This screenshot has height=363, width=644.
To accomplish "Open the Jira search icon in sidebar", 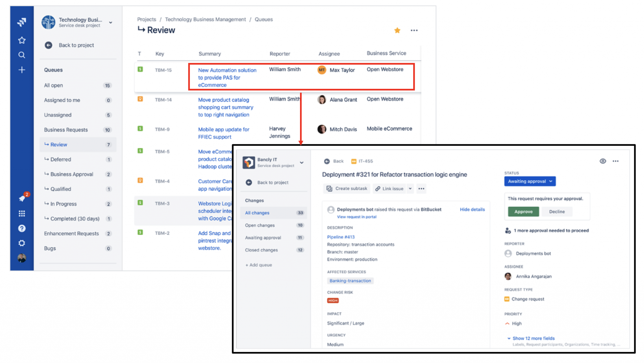I will point(22,55).
